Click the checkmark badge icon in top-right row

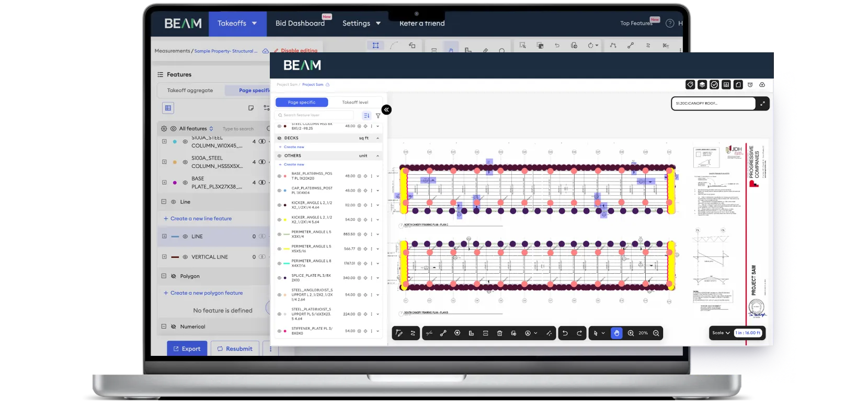tap(714, 85)
